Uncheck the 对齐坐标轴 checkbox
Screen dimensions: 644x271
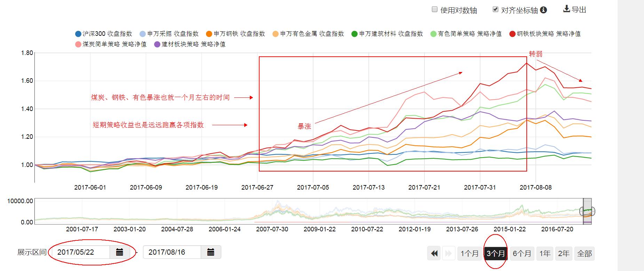(x=495, y=9)
